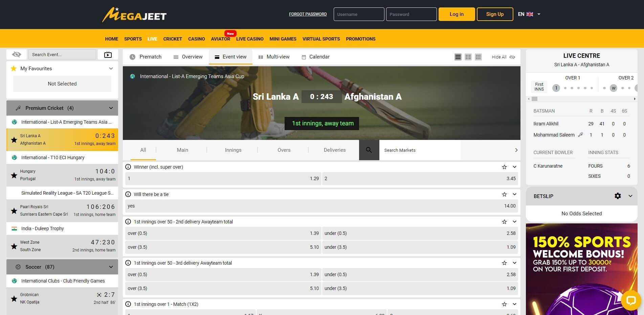This screenshot has height=315, width=644.
Task: Open betslip settings gear
Action: (x=618, y=196)
